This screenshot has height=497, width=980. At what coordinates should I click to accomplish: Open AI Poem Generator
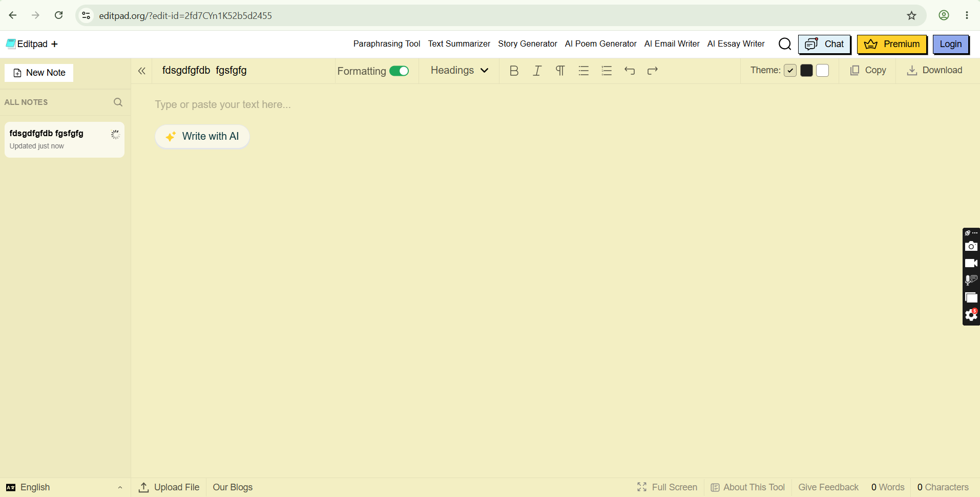[x=600, y=44]
